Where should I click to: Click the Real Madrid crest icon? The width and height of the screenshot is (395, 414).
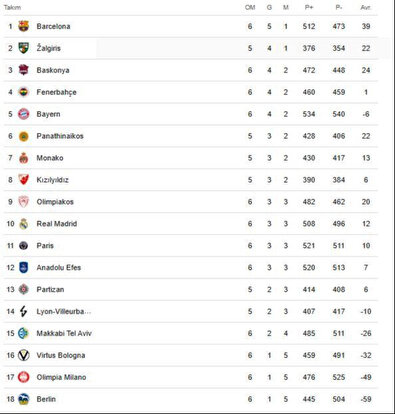[x=23, y=224]
